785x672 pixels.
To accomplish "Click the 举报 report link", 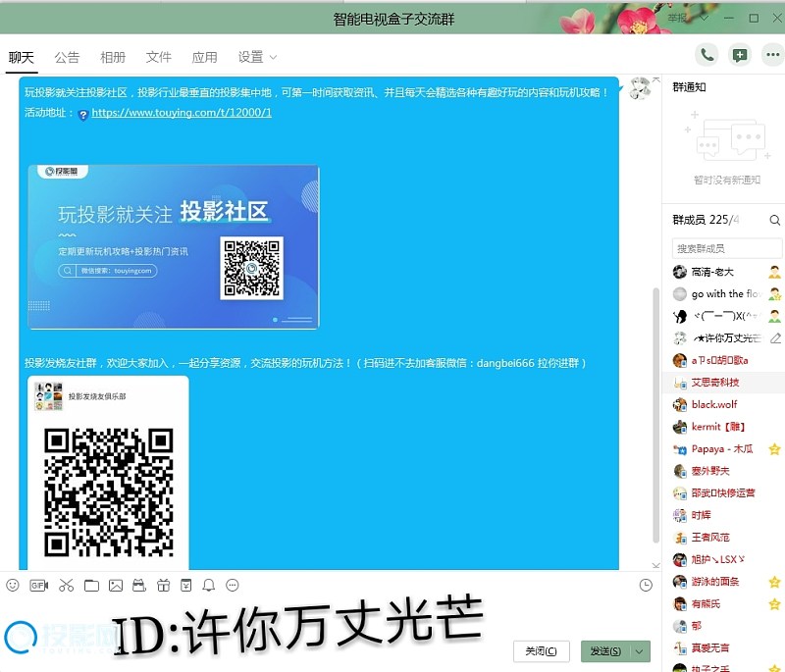I will pos(677,18).
